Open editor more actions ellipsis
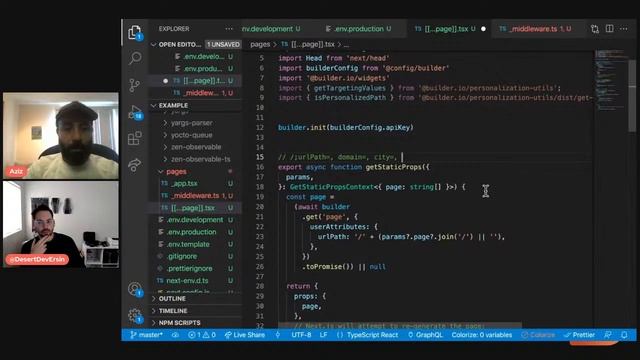Viewport: 640px width, 360px height. (624, 29)
